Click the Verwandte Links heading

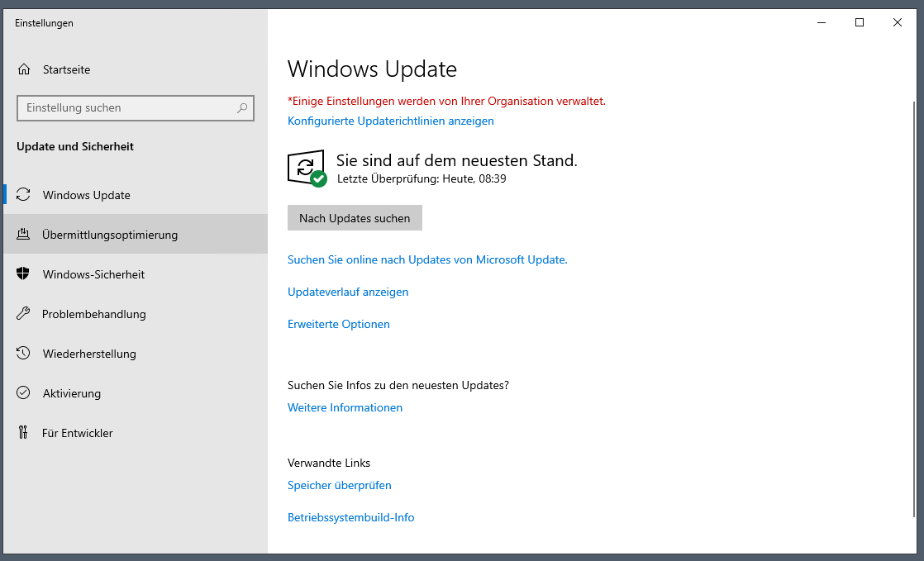click(x=329, y=464)
